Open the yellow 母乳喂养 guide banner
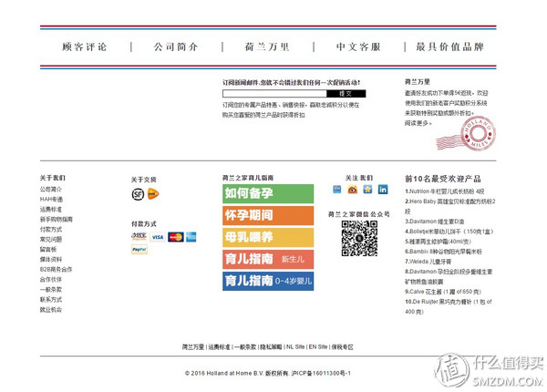The width and height of the screenshot is (547, 392). [x=268, y=237]
